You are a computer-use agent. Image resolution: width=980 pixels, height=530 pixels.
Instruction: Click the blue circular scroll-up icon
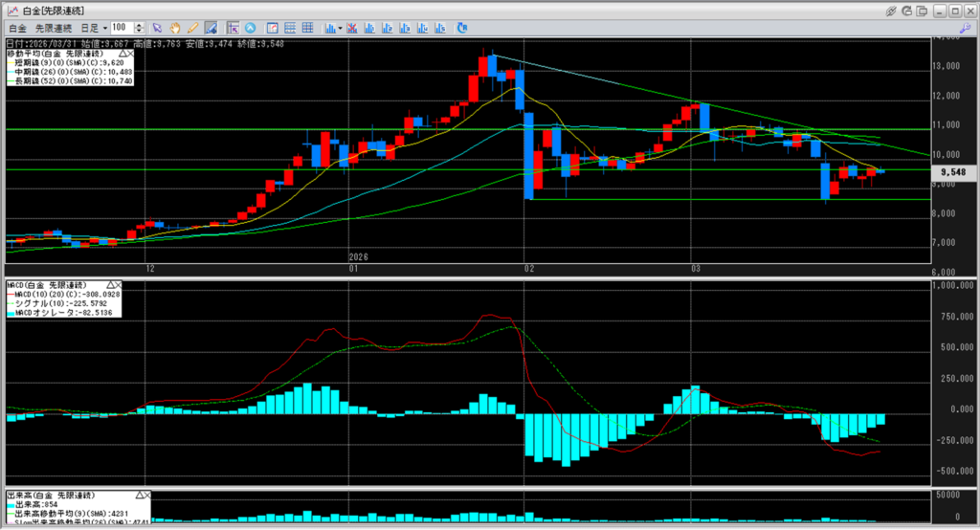251,28
